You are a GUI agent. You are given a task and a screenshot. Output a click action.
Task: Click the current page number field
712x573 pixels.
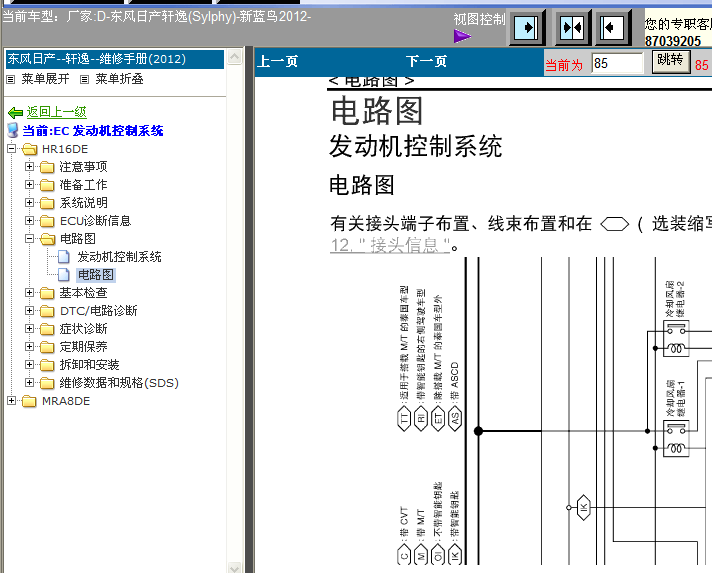pos(617,63)
